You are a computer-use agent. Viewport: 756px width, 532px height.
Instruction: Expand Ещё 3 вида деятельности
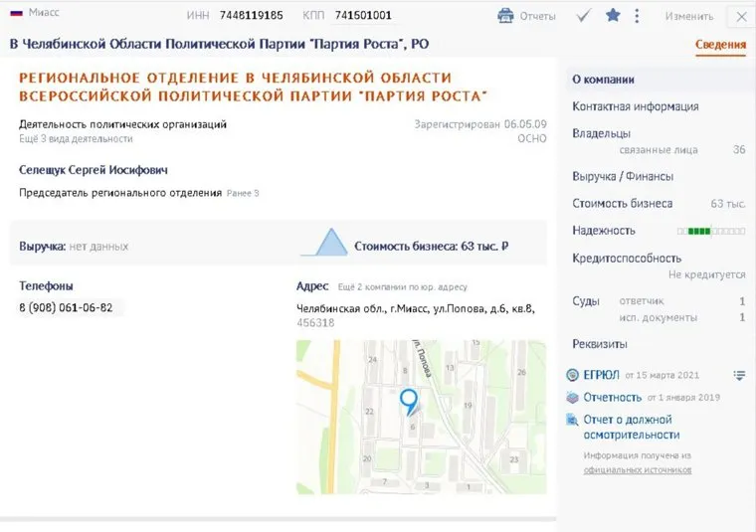(76, 139)
